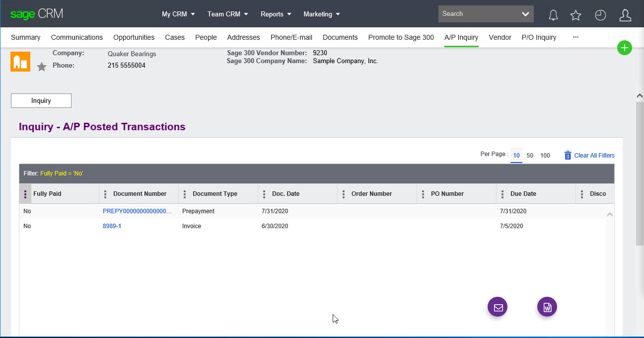Click Clear All Filters

click(x=594, y=155)
